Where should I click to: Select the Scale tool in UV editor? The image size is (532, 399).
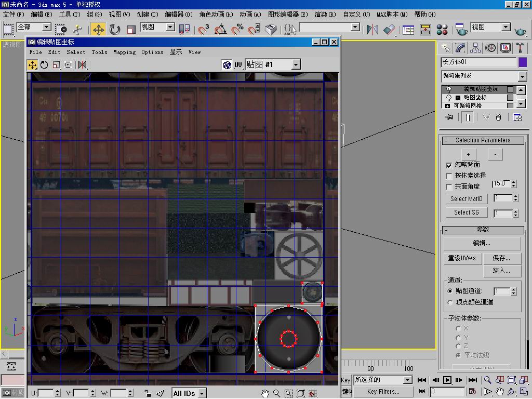point(56,64)
